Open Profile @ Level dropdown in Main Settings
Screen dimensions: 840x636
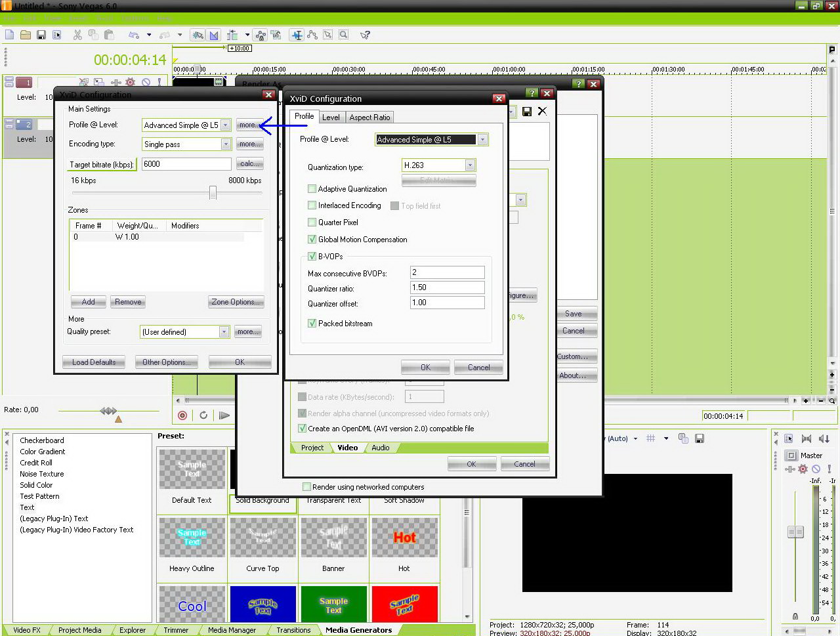point(226,125)
